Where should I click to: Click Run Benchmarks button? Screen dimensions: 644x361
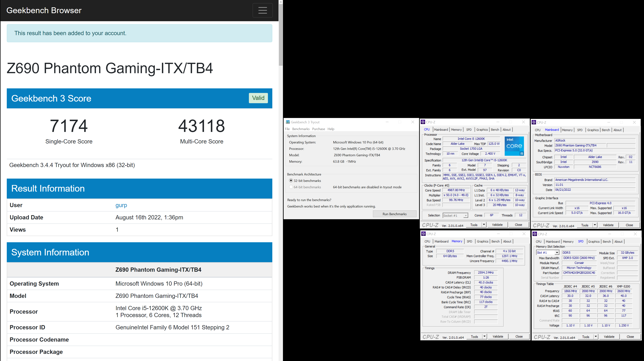[x=395, y=214]
